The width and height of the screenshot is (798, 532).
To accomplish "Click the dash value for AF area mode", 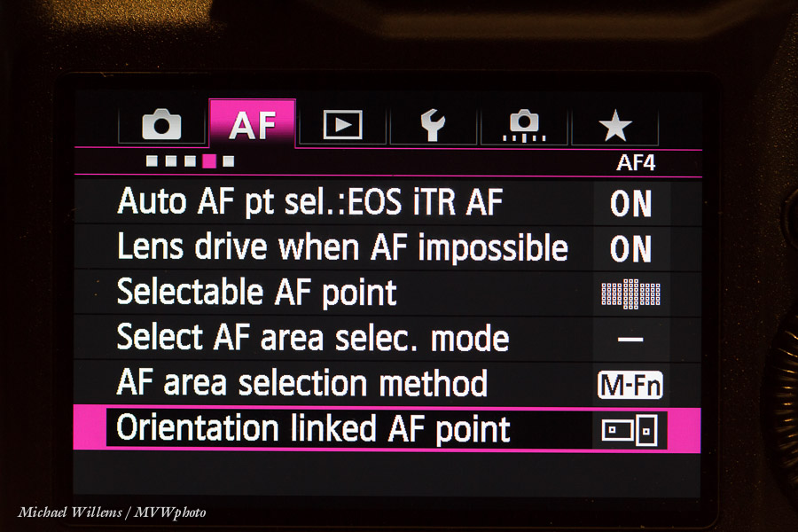I will [630, 339].
